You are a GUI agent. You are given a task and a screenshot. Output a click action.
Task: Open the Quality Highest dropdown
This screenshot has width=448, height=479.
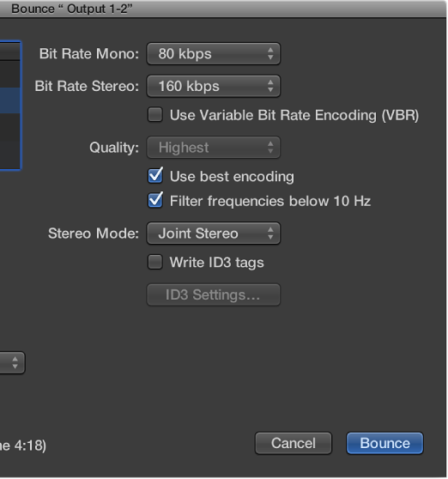click(x=213, y=148)
